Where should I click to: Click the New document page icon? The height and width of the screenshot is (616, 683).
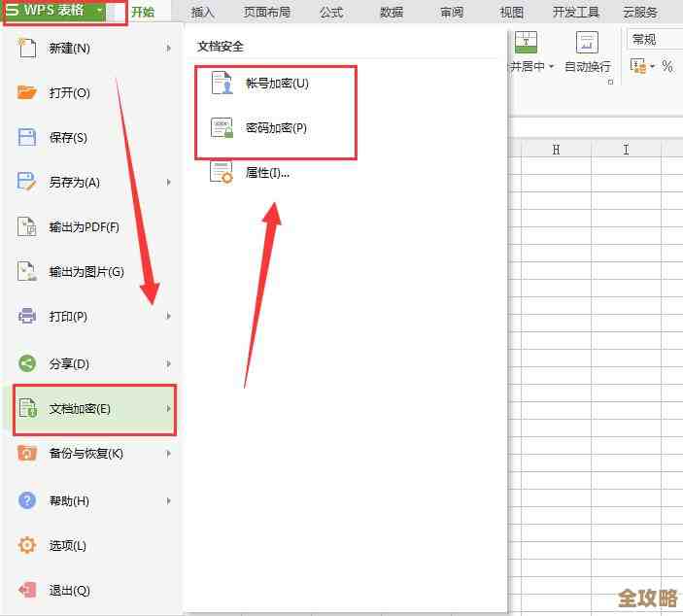coord(27,48)
